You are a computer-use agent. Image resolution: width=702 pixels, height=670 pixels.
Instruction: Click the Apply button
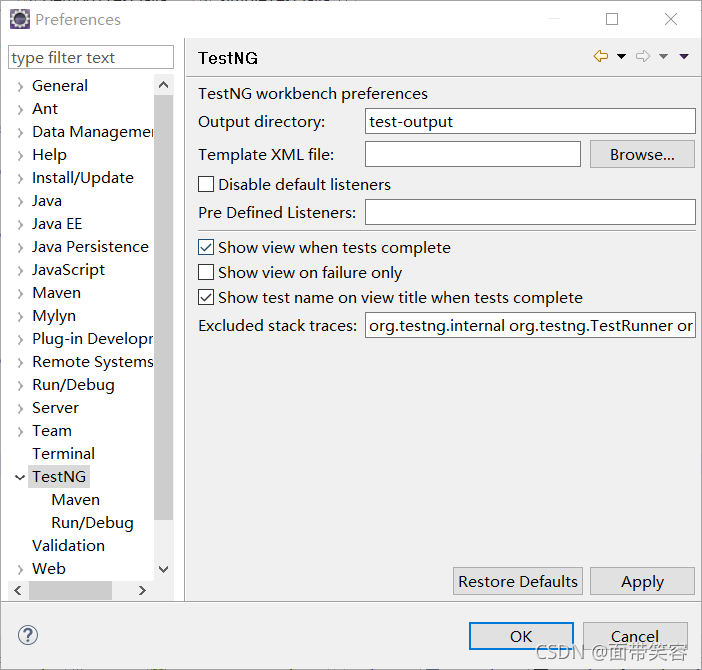pos(642,581)
